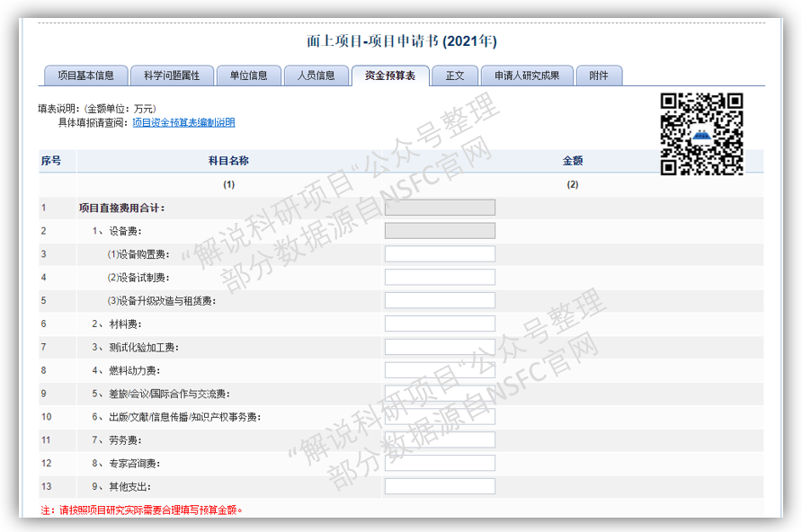Viewport: 802px width, 532px height.
Task: Click the 测试化验加工费 input box
Action: (440, 347)
